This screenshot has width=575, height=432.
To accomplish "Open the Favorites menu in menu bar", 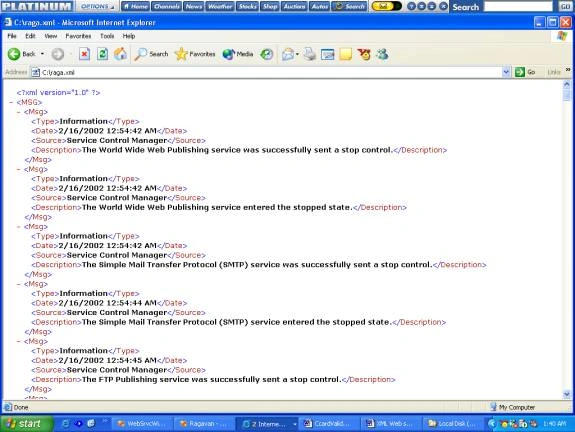I will 78,36.
